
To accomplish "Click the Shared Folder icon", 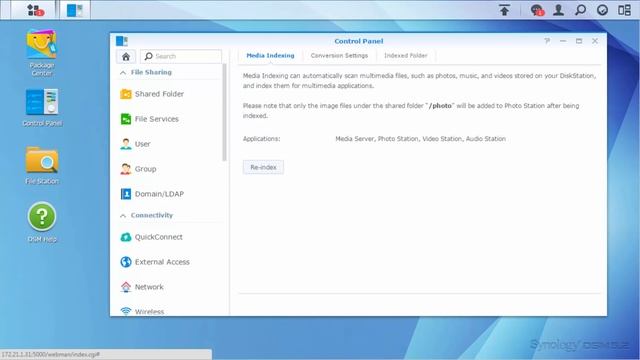I will (126, 94).
